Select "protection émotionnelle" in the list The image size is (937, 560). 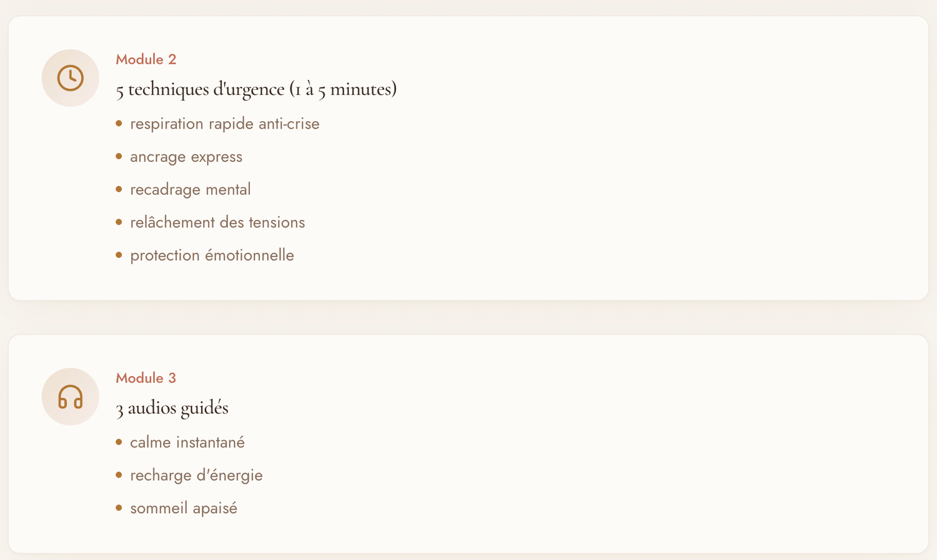pos(212,255)
